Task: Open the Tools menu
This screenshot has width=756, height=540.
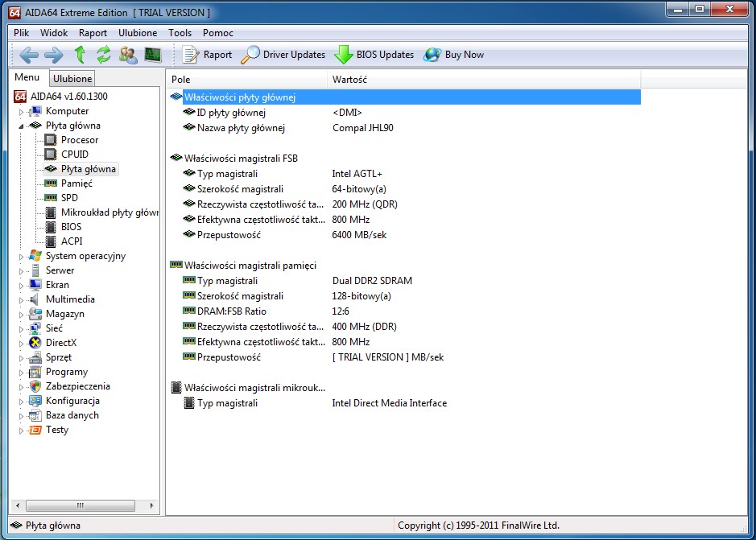Action: [180, 33]
